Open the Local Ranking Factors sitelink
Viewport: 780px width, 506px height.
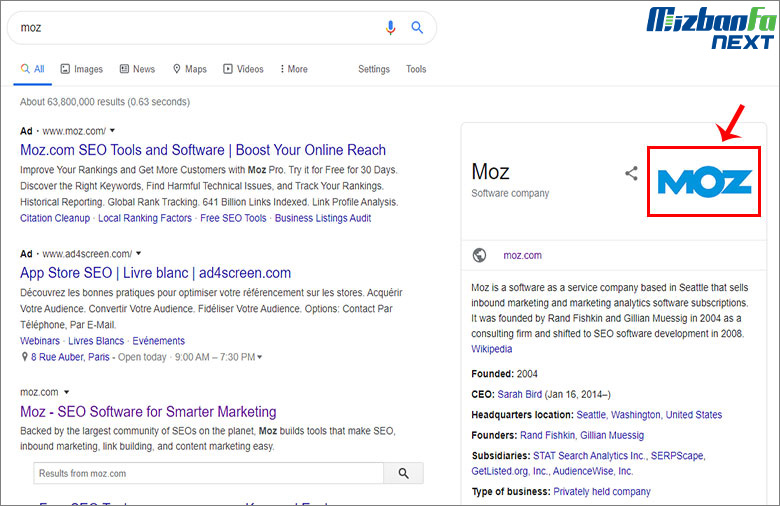(x=145, y=218)
